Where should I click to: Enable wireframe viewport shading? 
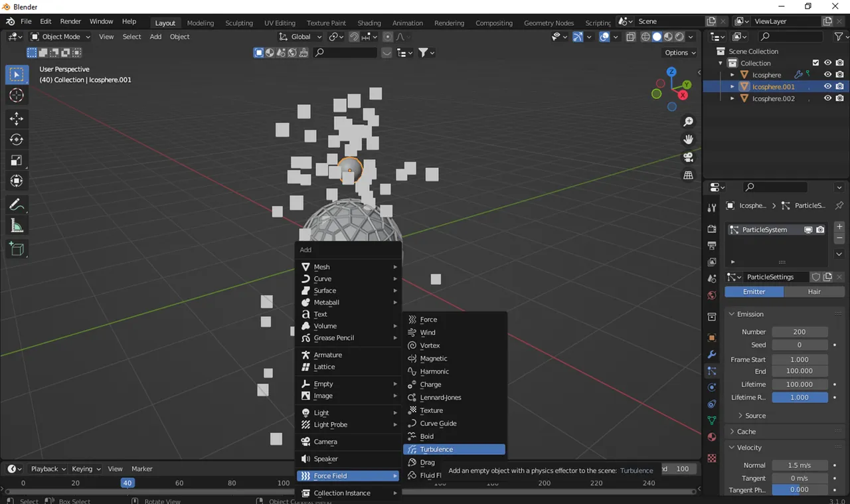point(645,37)
